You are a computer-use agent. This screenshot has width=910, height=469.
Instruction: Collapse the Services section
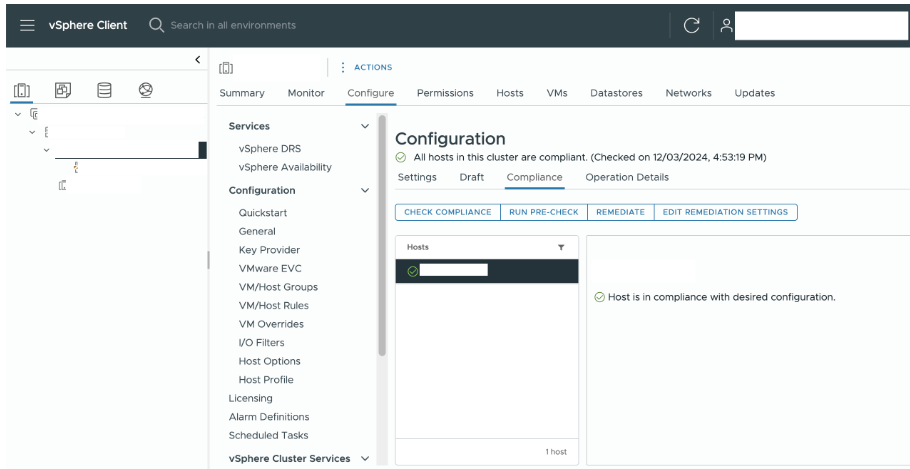364,126
